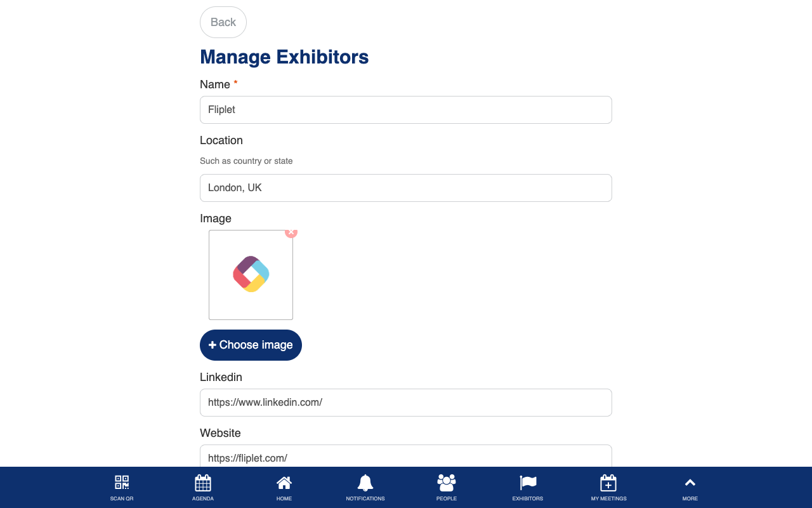Click the Fliplet logo thumbnail
The height and width of the screenshot is (508, 812).
251,275
